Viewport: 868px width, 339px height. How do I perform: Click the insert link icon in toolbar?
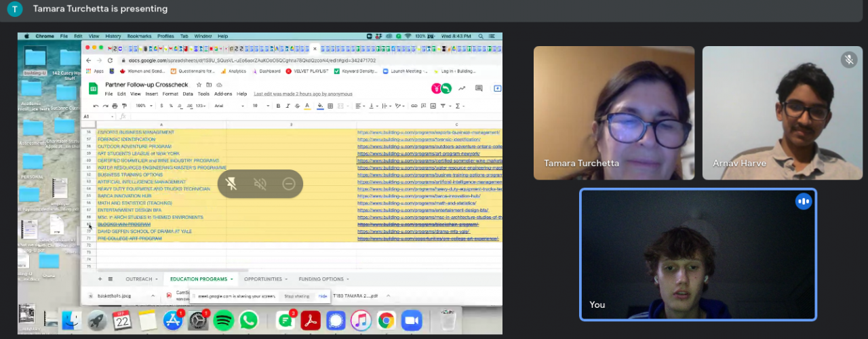tap(414, 106)
